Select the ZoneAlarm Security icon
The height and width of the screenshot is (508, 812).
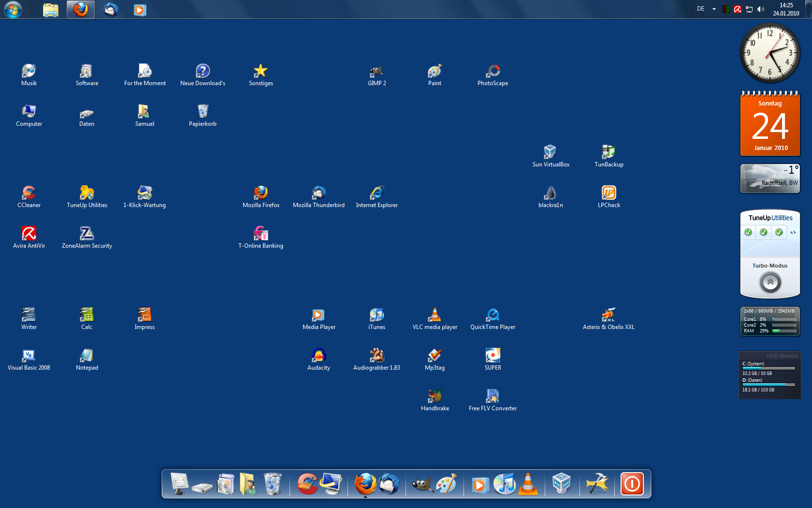click(x=87, y=238)
